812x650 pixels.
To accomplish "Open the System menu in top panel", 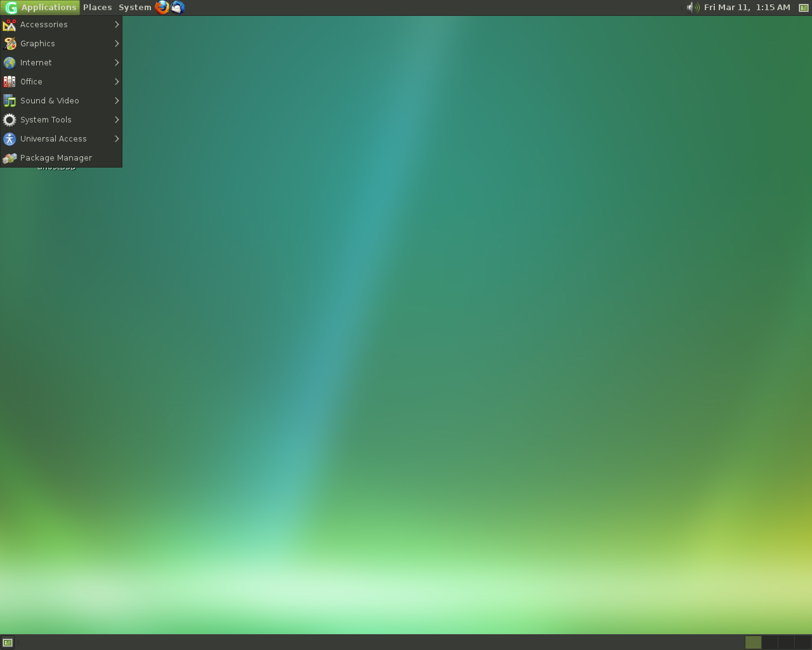I will (134, 8).
